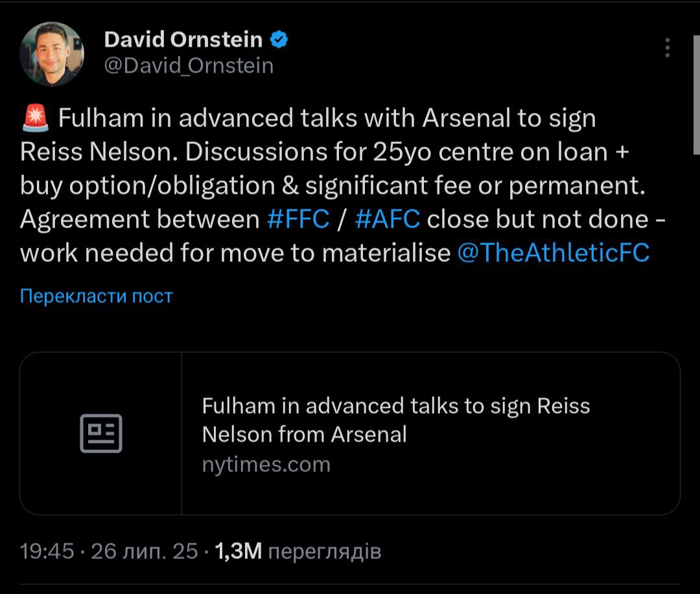Viewport: 700px width, 594px height.
Task: Click the blue verified badge
Action: (279, 40)
